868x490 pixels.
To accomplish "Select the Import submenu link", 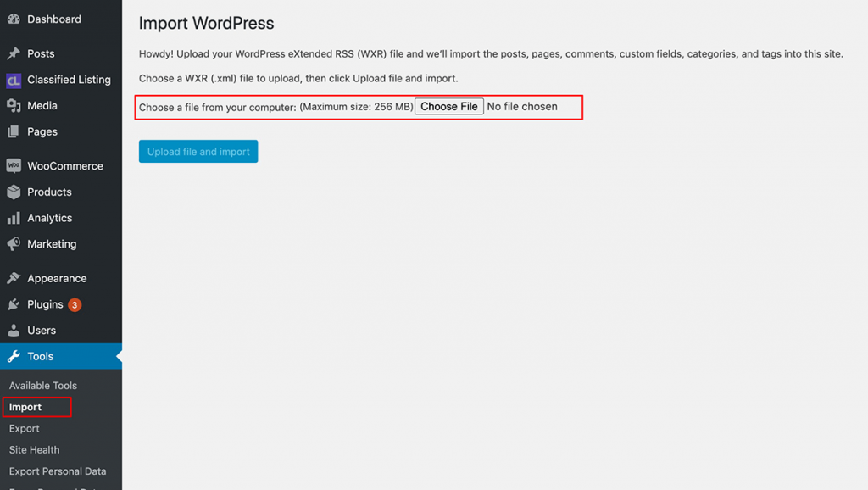I will (25, 407).
